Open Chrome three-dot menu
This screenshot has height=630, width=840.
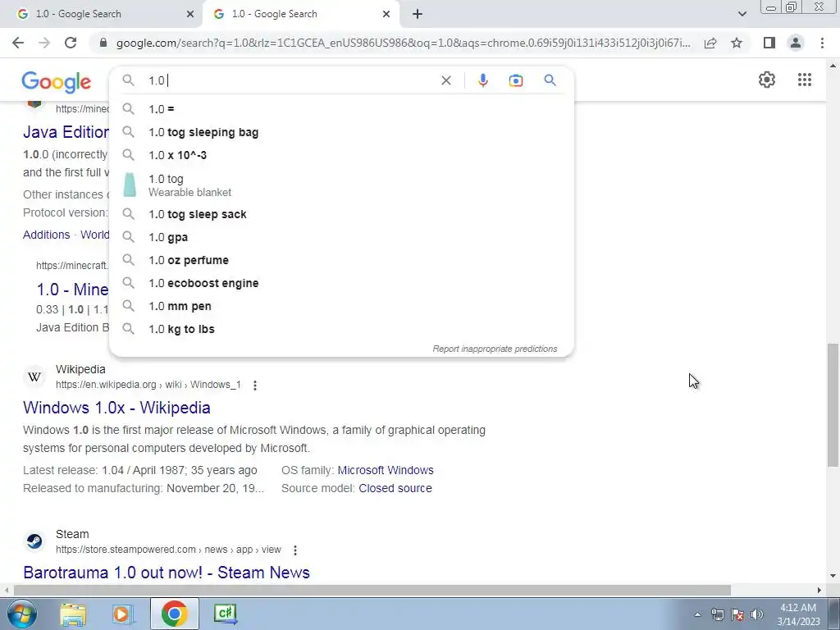(822, 43)
